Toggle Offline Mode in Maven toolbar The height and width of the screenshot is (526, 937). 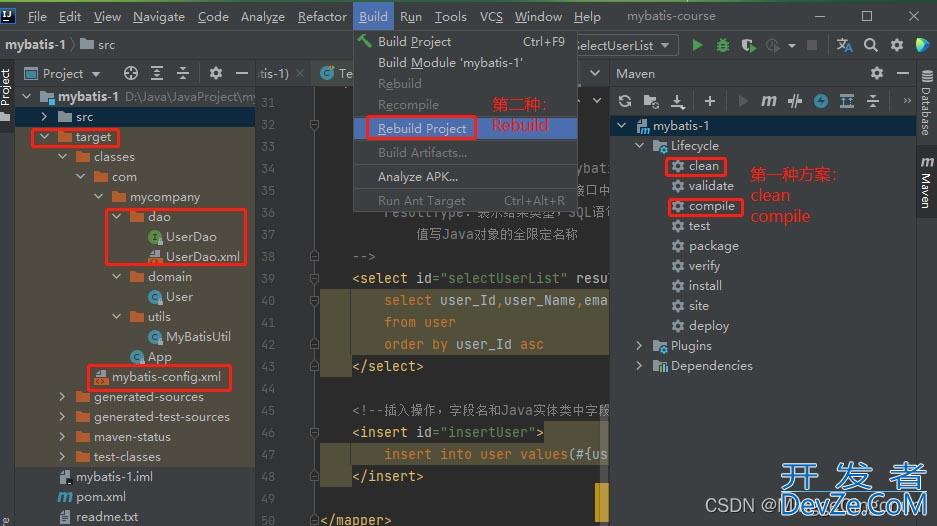pyautogui.click(x=795, y=101)
